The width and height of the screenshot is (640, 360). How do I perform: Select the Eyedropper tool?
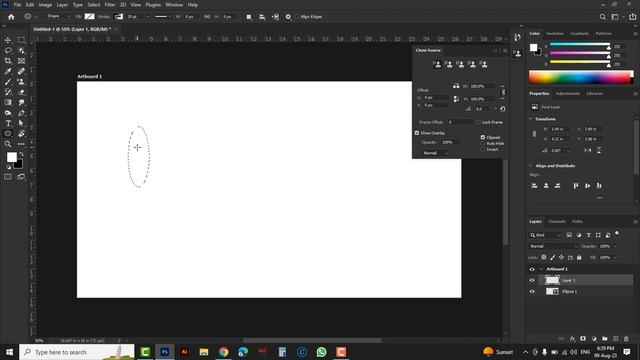(x=8, y=71)
